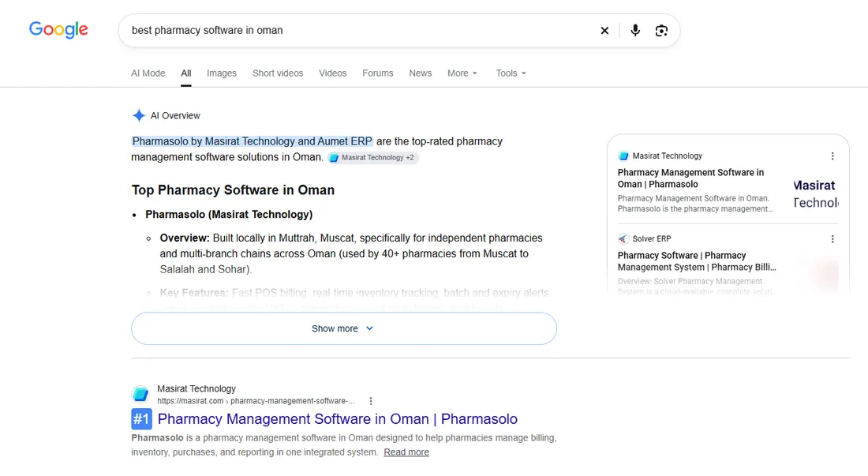Viewport: 868px width, 476px height.
Task: Expand AI Overview with Show more
Action: click(x=344, y=328)
